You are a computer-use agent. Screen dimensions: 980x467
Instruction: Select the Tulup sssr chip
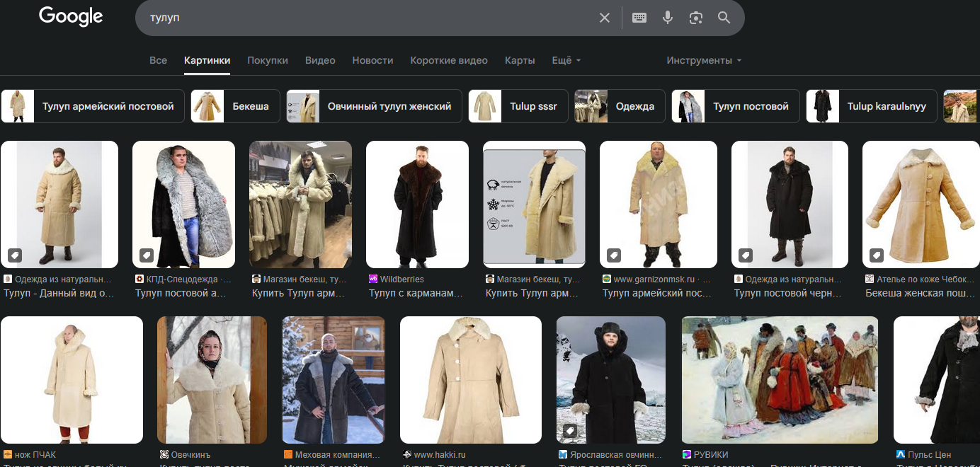pyautogui.click(x=518, y=106)
